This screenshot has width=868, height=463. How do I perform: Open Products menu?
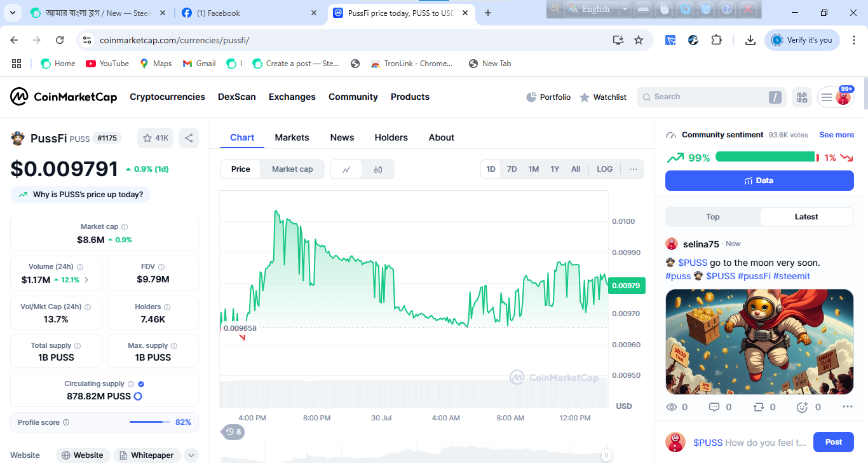[410, 97]
